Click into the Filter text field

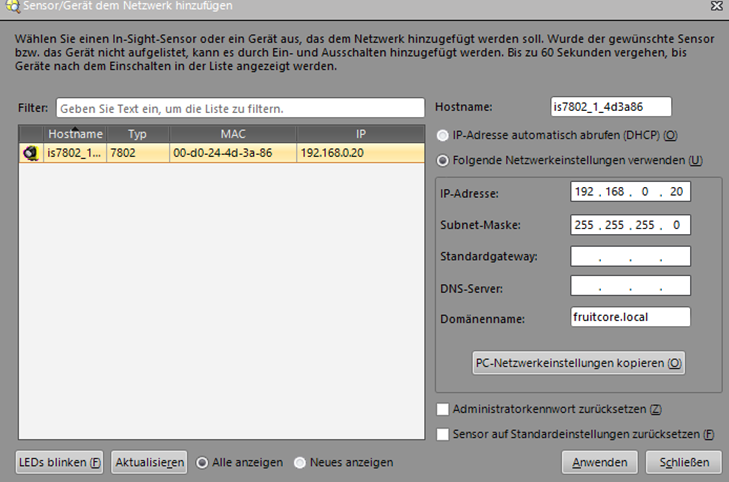point(240,107)
